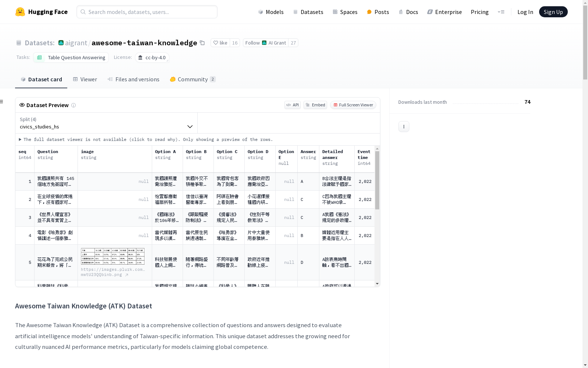Expand the full dataset viewer unavailable notice

(146, 139)
